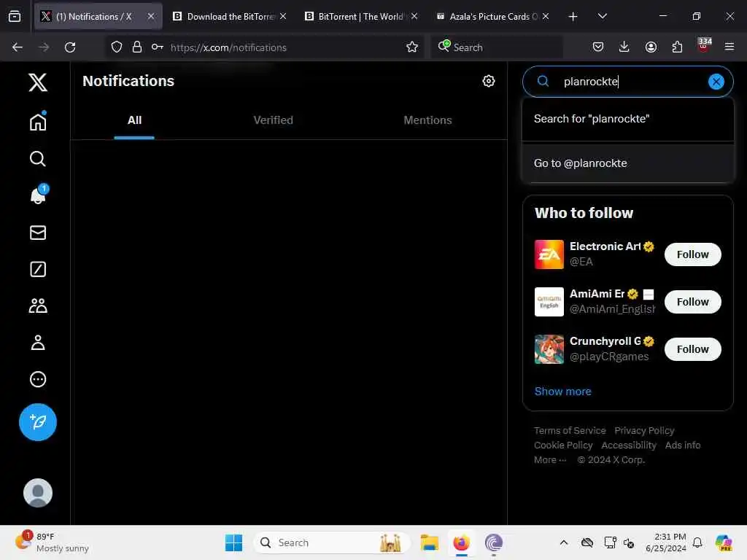
Task: Open Firefox View icon in tab bar
Action: click(15, 16)
